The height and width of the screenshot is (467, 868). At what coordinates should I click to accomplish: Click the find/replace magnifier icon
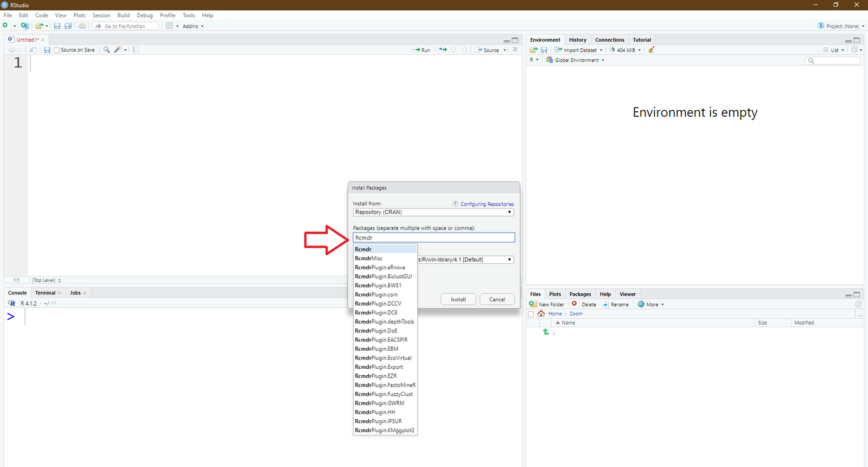point(106,50)
